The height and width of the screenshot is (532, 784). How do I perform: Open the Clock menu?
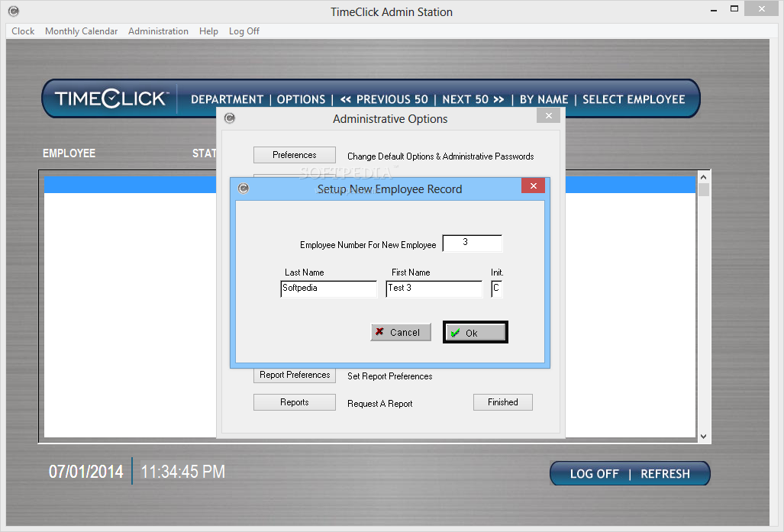point(23,31)
